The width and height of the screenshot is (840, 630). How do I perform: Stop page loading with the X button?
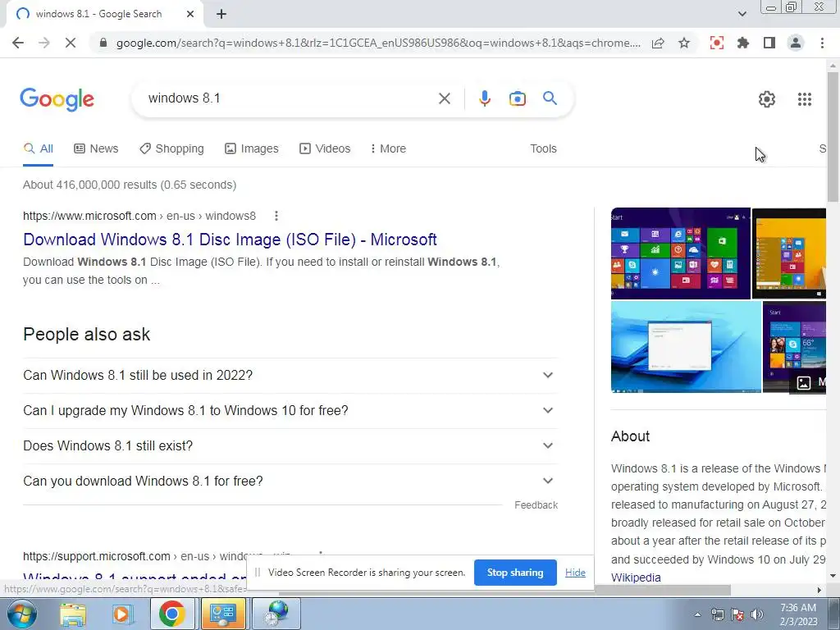point(71,43)
